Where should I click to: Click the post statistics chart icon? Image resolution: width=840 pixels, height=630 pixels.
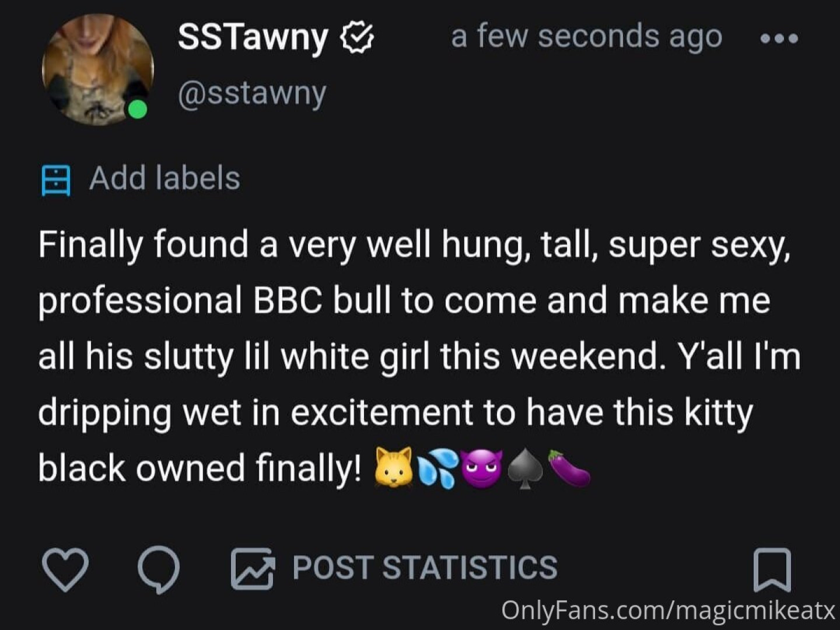click(x=252, y=568)
